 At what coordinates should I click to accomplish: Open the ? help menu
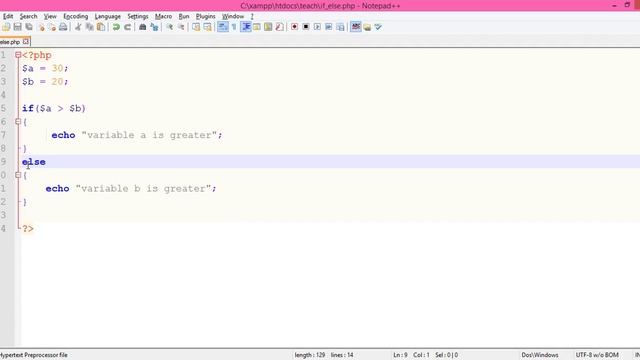[252, 16]
